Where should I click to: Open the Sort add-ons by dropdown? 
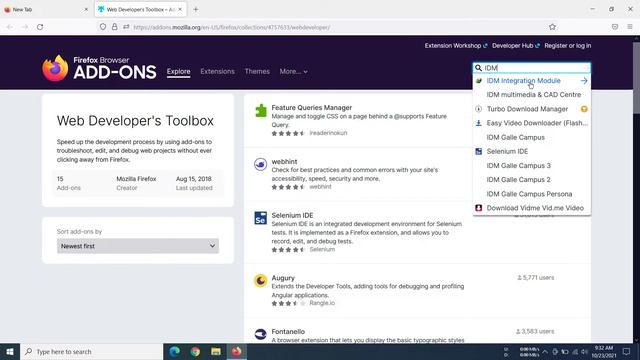click(138, 246)
